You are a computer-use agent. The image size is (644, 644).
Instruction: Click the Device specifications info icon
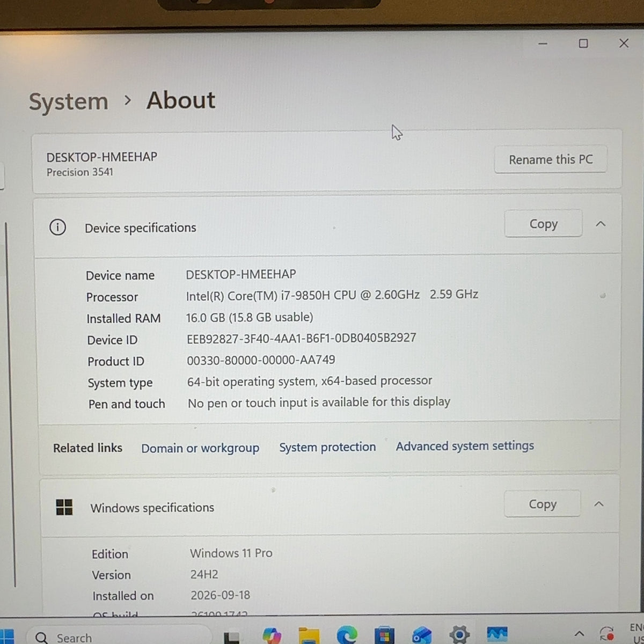[x=57, y=228]
